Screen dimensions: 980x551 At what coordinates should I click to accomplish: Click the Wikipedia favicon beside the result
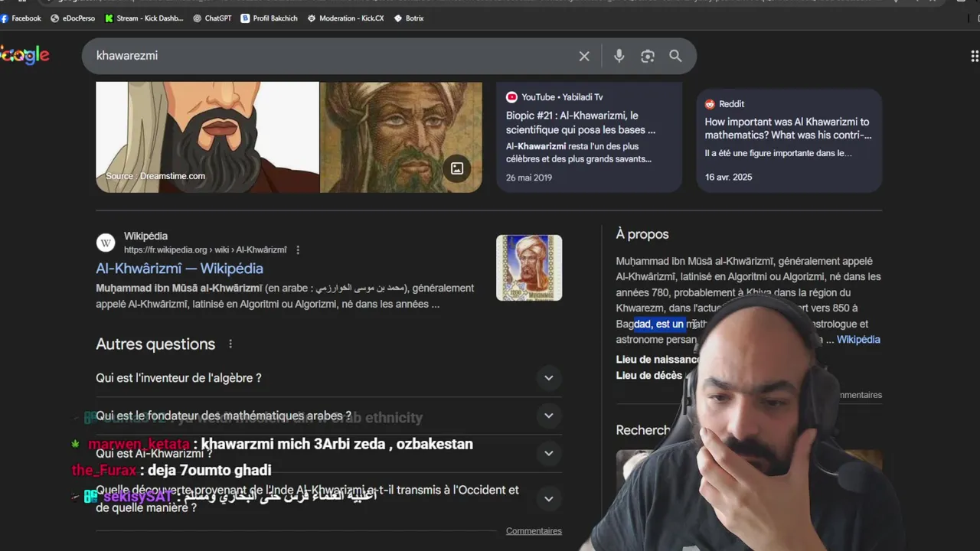(106, 243)
